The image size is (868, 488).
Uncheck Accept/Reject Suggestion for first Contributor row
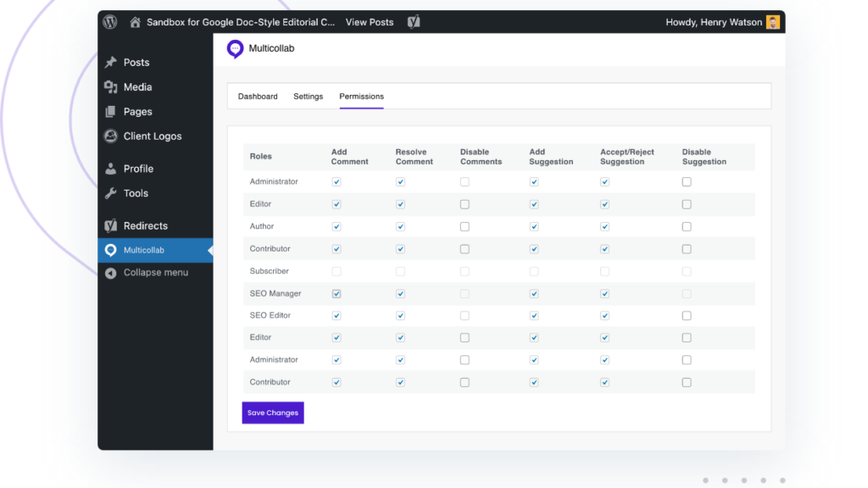pos(604,249)
